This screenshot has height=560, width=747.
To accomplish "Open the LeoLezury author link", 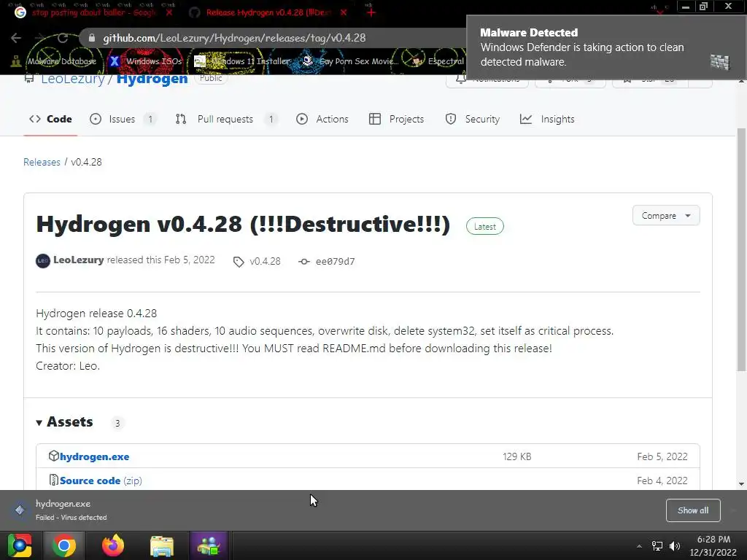I will [79, 260].
